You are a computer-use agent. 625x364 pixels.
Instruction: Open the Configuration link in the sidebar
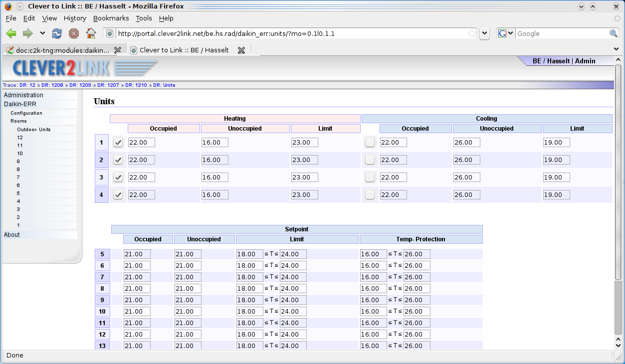[26, 113]
